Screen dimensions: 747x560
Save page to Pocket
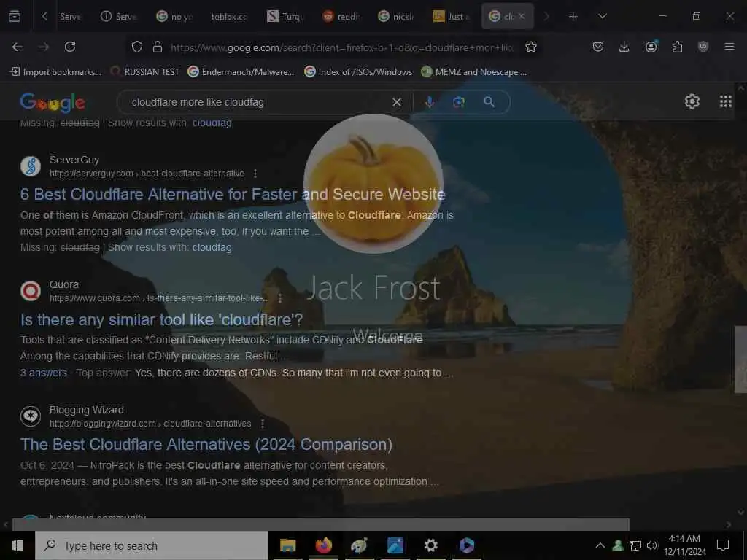click(598, 47)
